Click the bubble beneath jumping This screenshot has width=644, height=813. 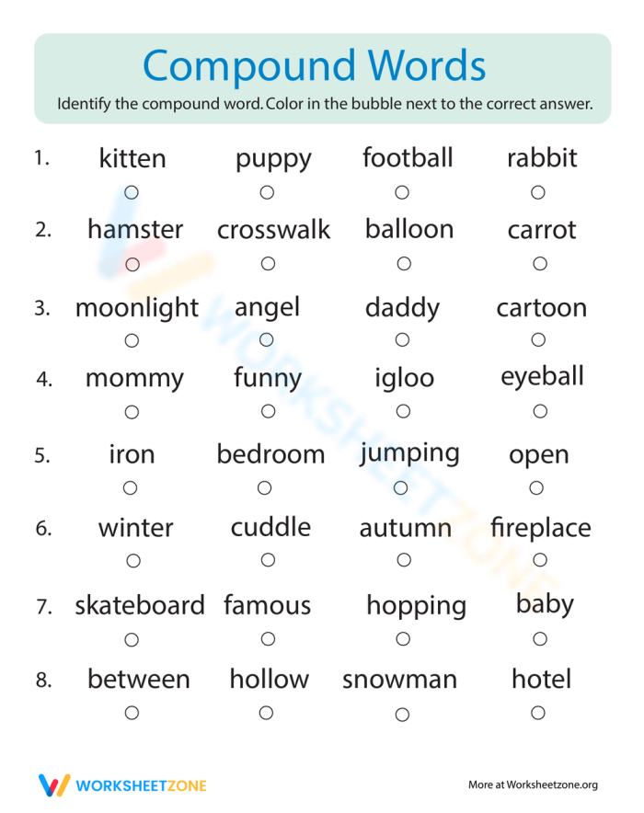point(401,488)
